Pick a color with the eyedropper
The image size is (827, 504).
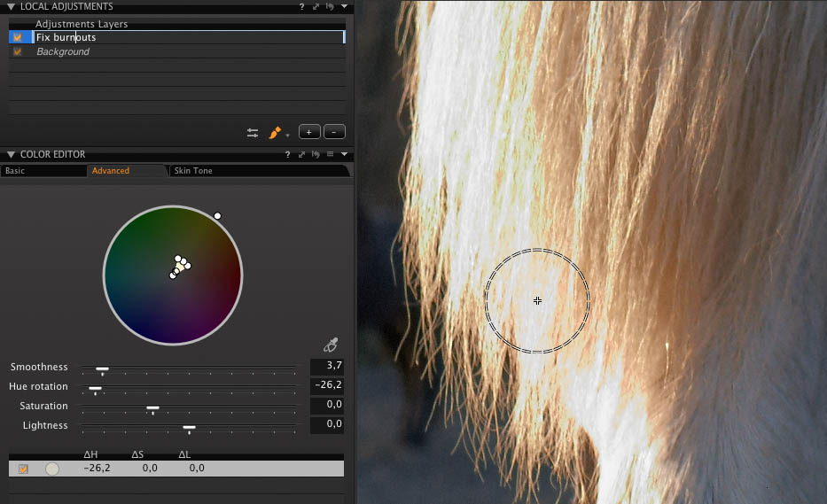pos(332,345)
